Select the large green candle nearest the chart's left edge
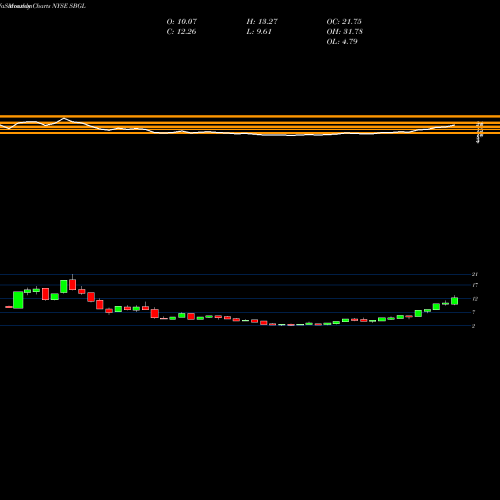Viewport: 500px width, 500px height. pos(18,300)
